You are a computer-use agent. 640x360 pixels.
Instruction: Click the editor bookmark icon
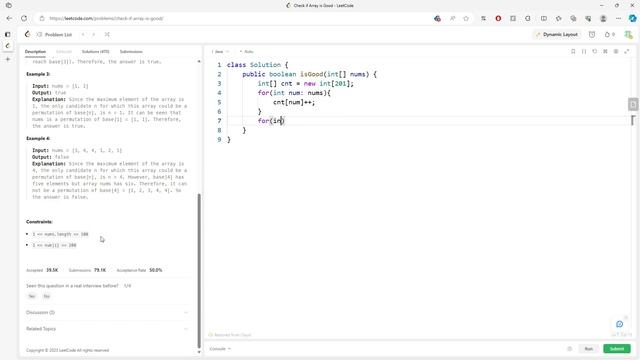(x=573, y=51)
